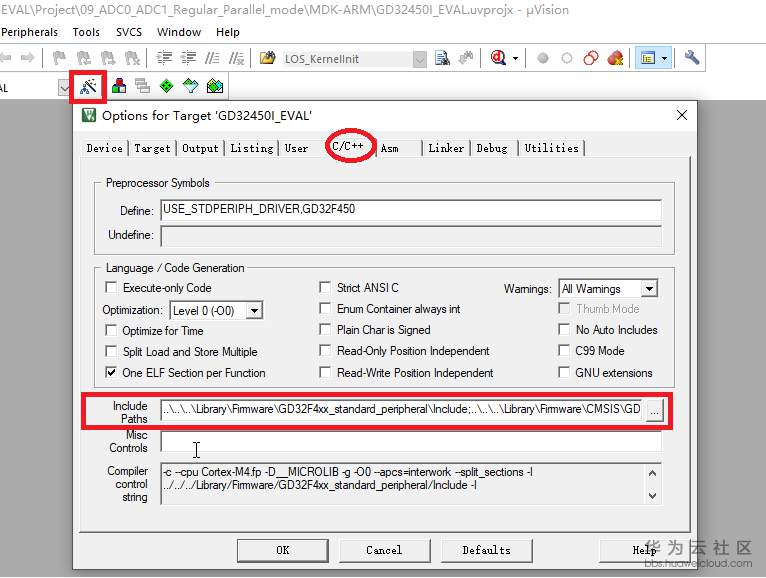Clear all bookmarks icon
Viewport: 766px width, 578px height.
(x=132, y=58)
